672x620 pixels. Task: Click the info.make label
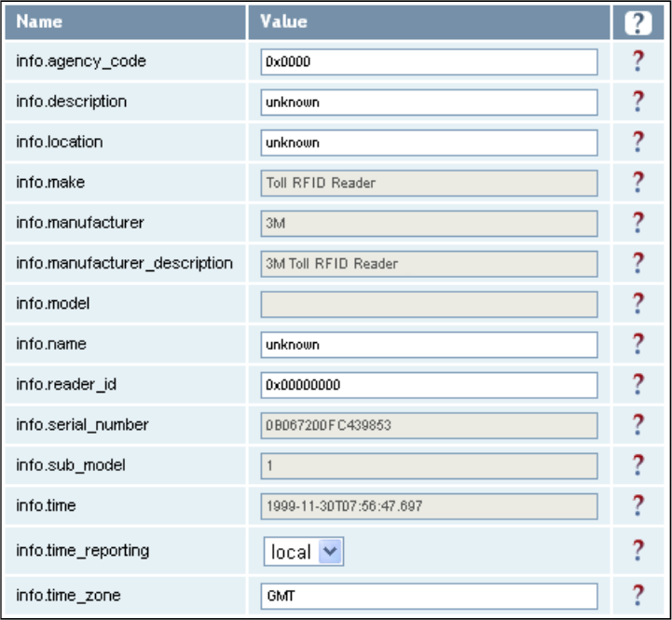(50, 182)
